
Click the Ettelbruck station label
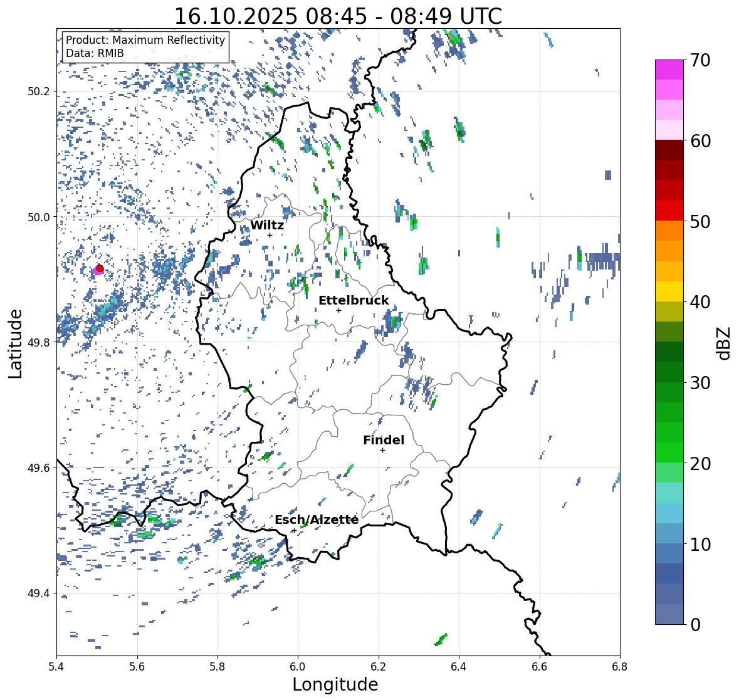click(354, 300)
